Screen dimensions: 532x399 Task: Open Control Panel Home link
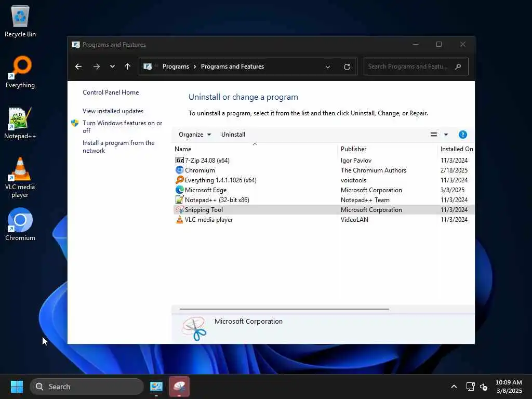click(111, 92)
